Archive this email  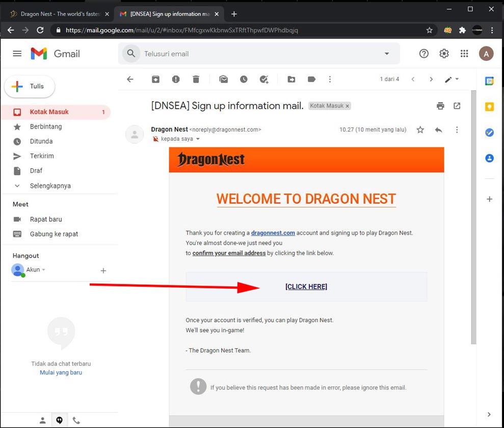click(155, 79)
